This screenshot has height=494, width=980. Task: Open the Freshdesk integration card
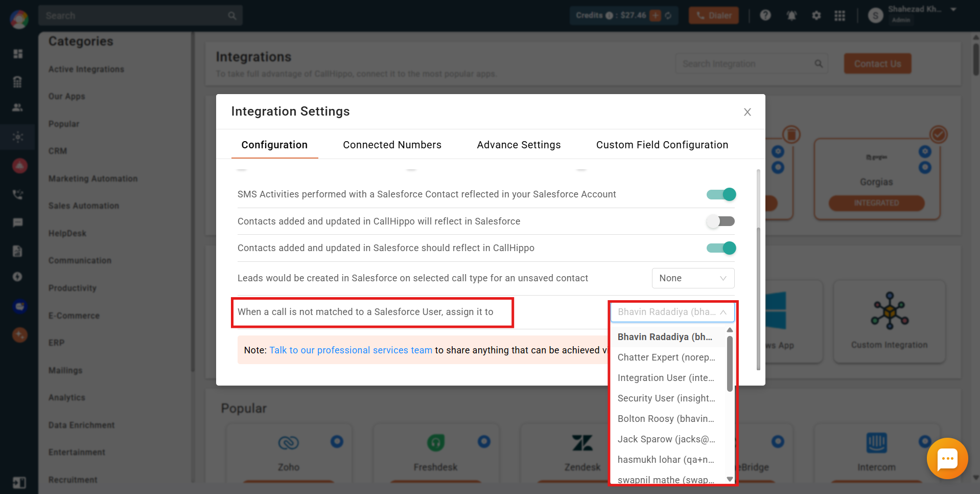click(435, 453)
